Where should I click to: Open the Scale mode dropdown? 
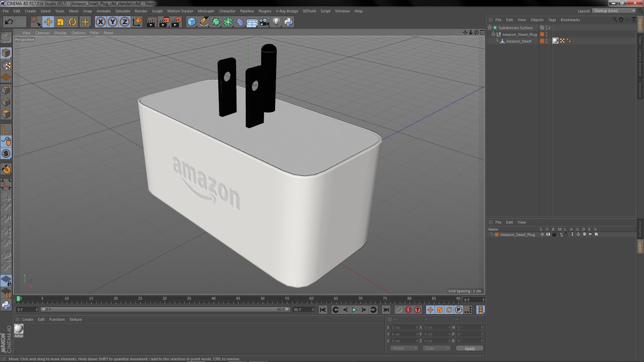pos(436,348)
